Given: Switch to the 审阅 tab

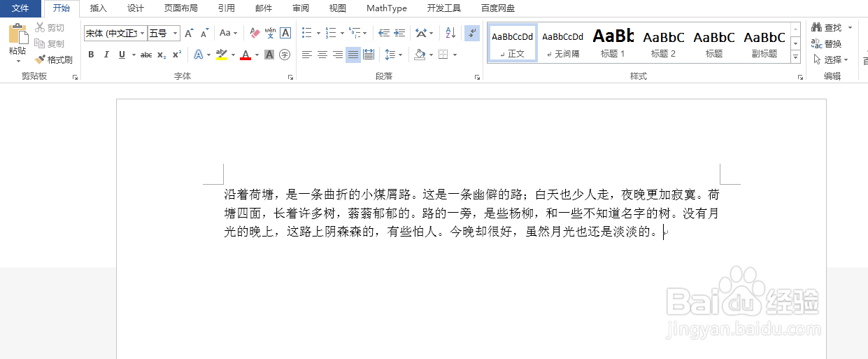Looking at the screenshot, I should tap(301, 8).
